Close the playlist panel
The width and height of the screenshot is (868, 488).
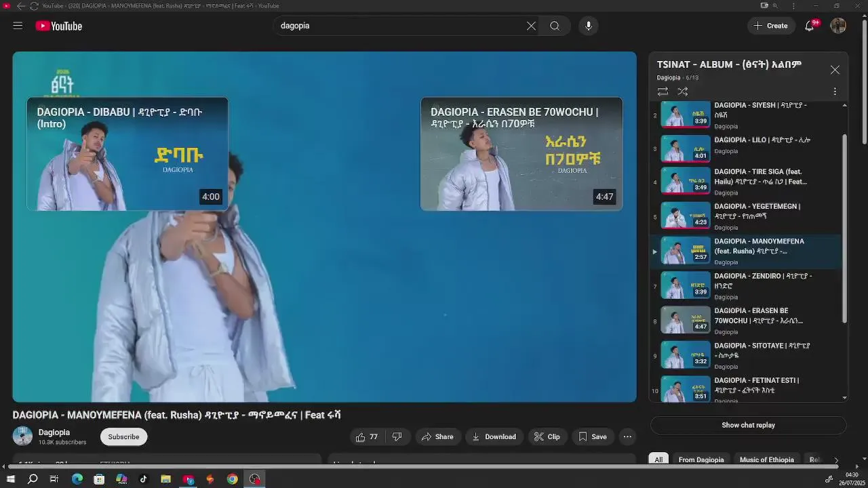coord(835,70)
